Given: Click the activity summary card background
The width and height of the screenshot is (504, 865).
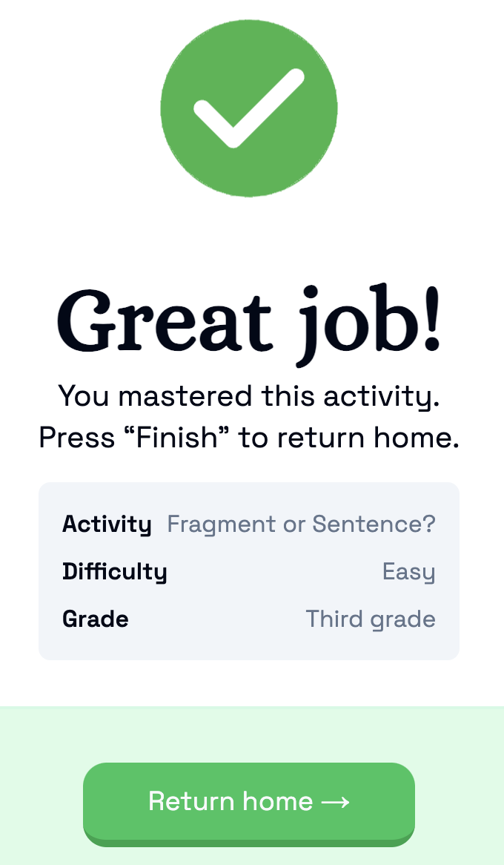Looking at the screenshot, I should (x=249, y=571).
